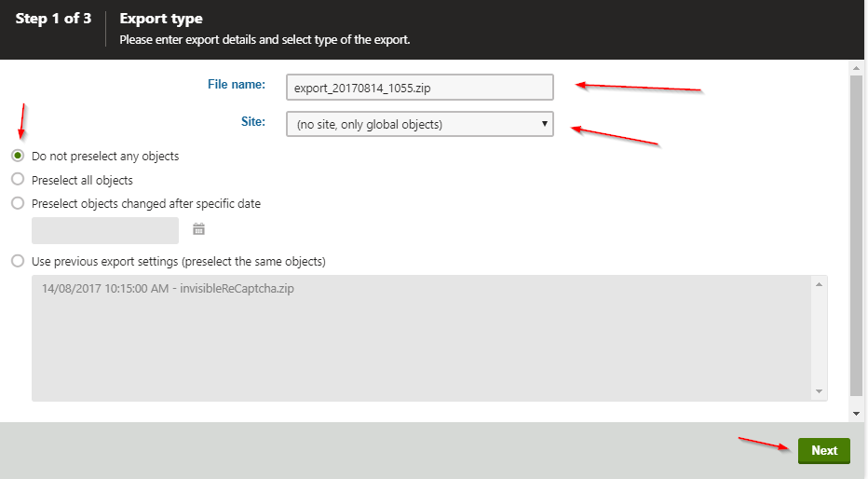Click the specific date input box
Image resolution: width=868 pixels, height=479 pixels.
pos(104,230)
